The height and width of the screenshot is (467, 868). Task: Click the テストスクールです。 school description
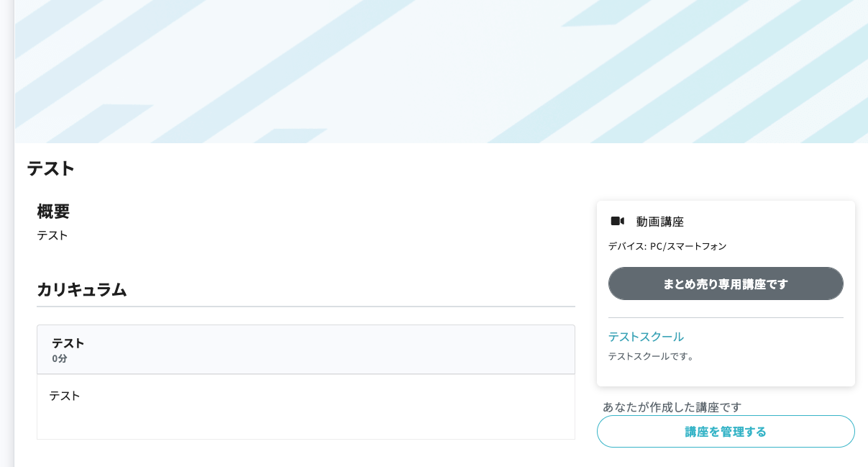[x=652, y=356]
